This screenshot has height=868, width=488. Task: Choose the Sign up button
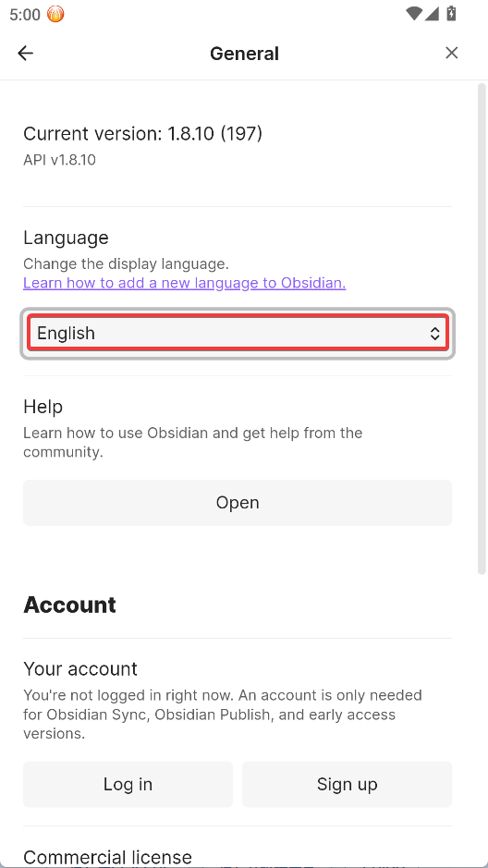pyautogui.click(x=347, y=784)
